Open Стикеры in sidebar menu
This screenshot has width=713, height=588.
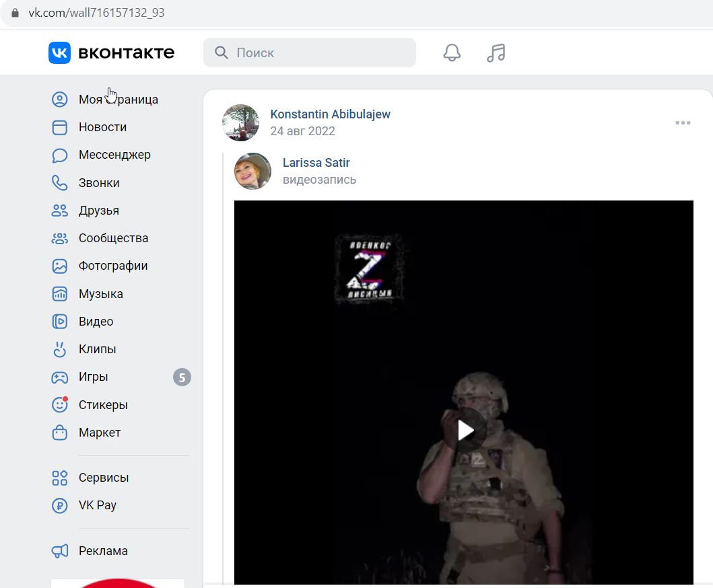(x=103, y=405)
